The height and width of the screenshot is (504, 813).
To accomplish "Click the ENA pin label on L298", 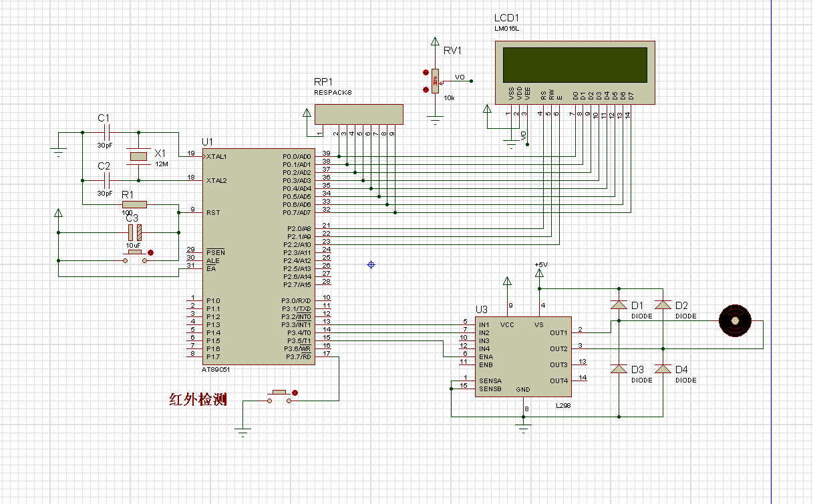I will click(486, 356).
